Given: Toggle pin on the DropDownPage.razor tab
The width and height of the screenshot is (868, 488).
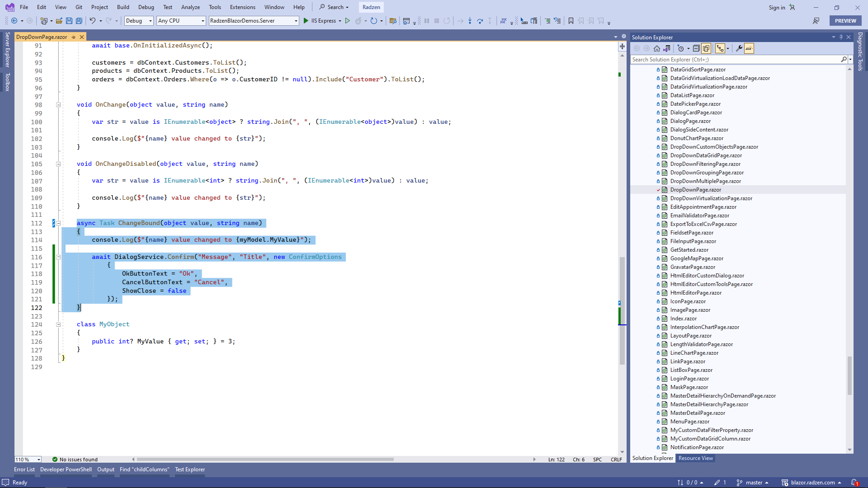Looking at the screenshot, I should point(74,37).
